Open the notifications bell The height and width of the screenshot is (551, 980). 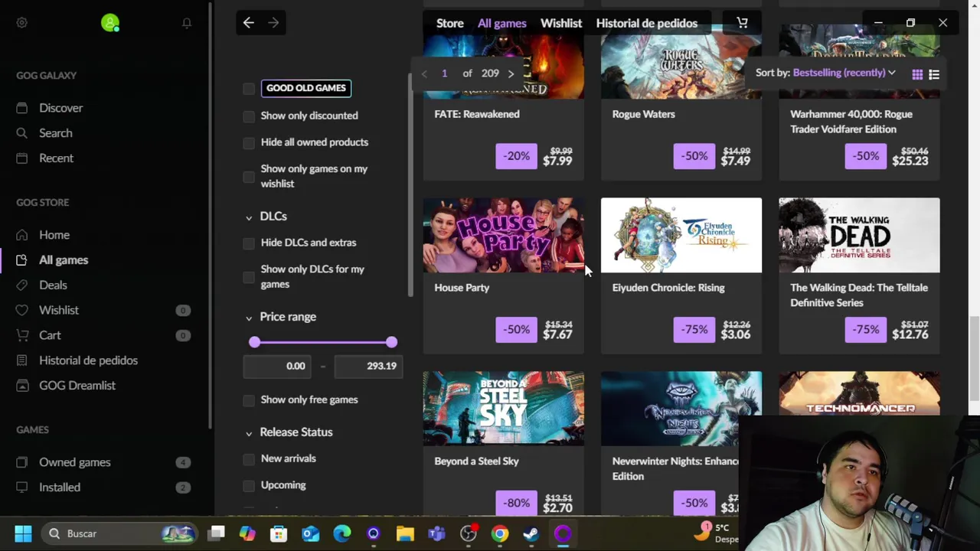[187, 23]
